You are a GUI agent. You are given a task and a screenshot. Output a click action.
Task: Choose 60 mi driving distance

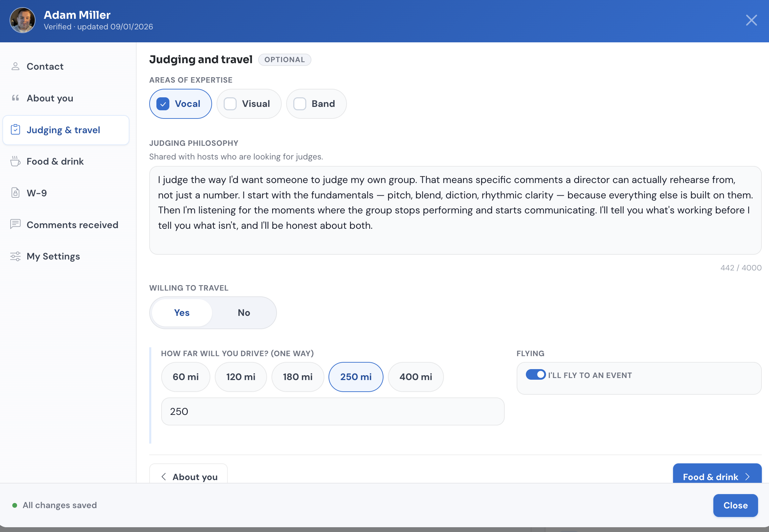pos(185,377)
